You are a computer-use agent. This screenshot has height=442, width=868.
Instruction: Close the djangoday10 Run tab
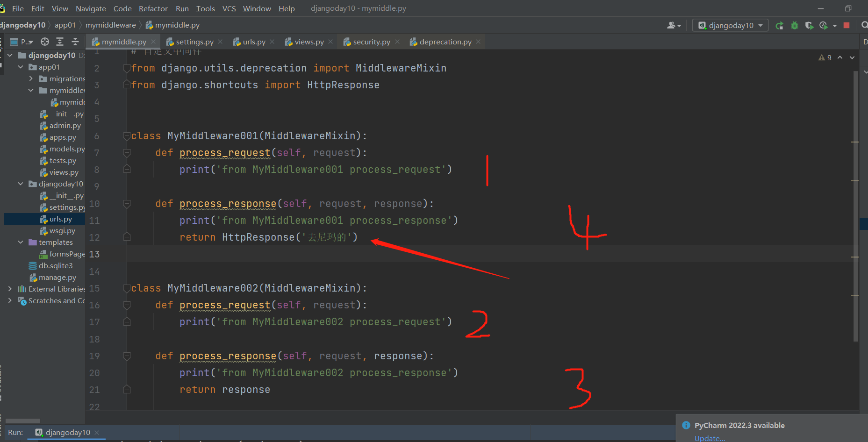click(97, 433)
